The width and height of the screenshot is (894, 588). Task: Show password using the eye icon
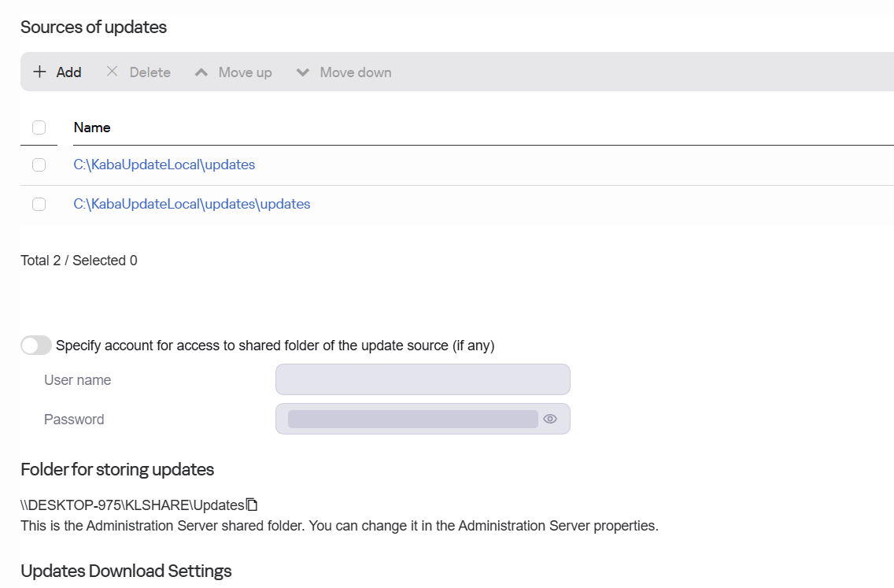point(550,419)
